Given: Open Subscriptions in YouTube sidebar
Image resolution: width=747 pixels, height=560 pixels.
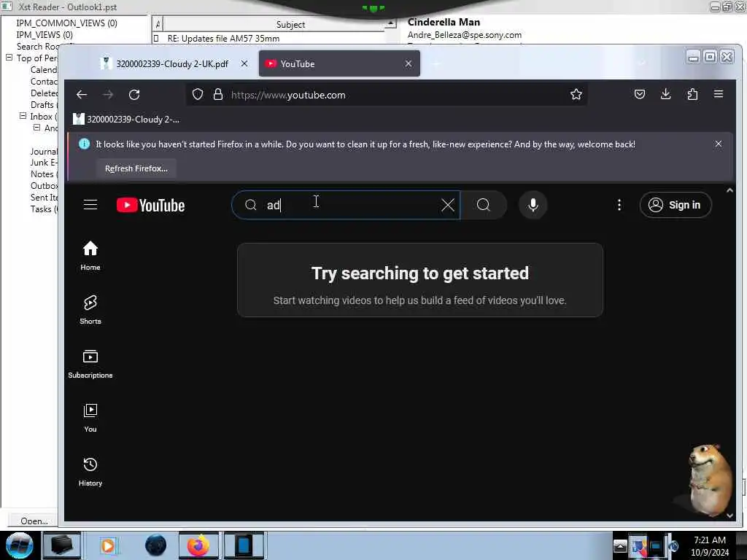Looking at the screenshot, I should pos(90,364).
